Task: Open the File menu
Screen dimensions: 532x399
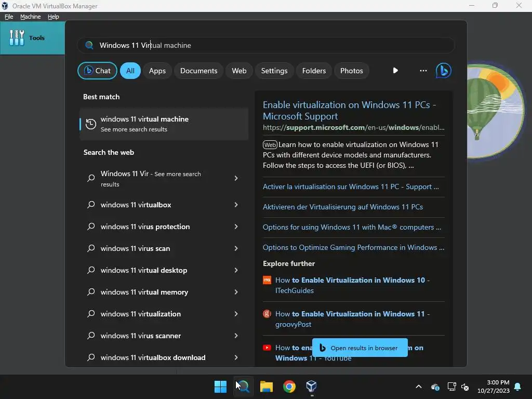Action: (x=9, y=17)
